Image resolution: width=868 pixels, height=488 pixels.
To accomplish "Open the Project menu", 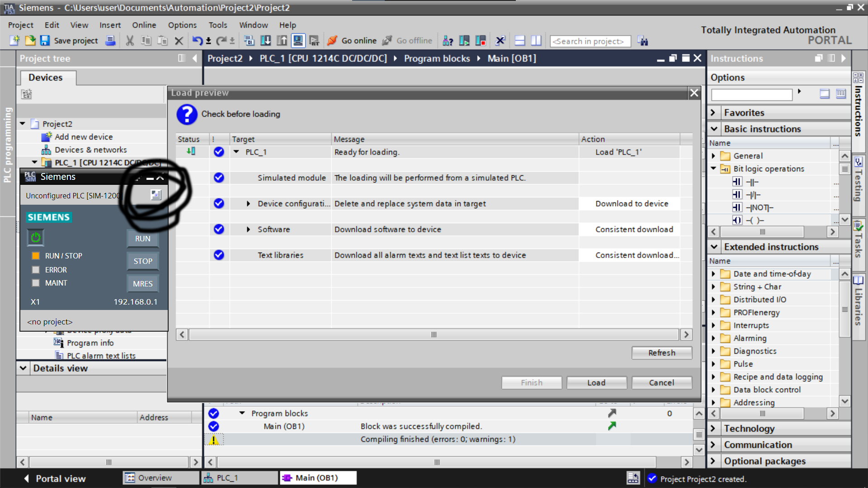I will [x=20, y=25].
